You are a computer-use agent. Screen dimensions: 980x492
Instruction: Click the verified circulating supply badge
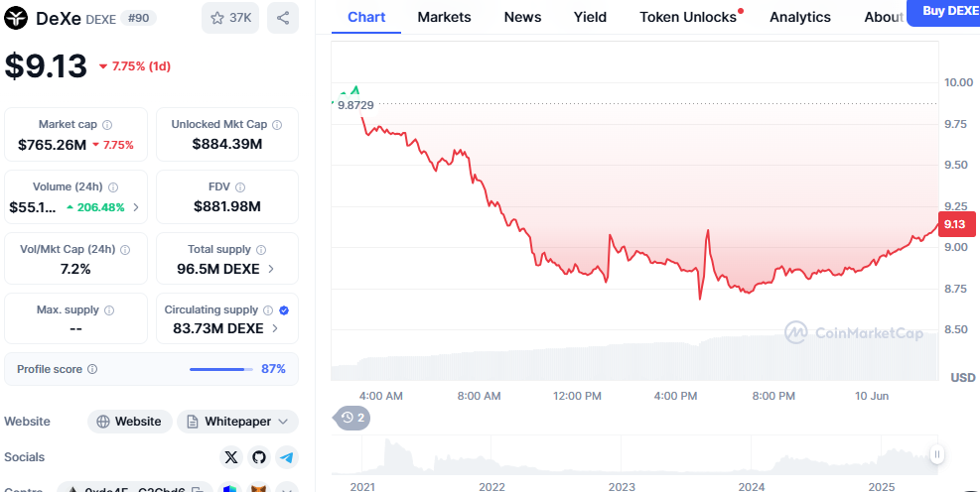pos(284,310)
